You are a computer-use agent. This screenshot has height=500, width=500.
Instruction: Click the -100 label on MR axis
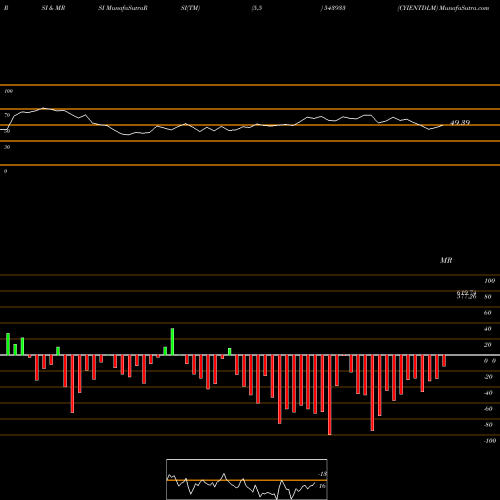[x=490, y=441]
